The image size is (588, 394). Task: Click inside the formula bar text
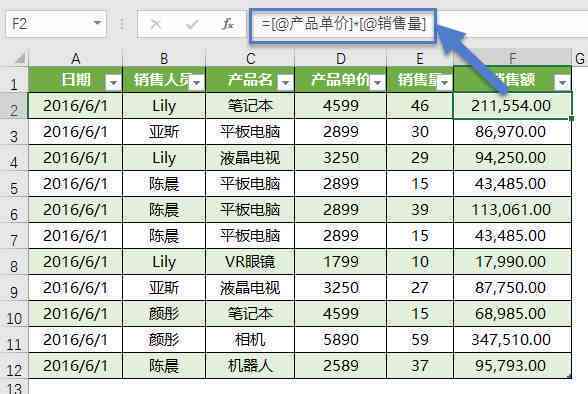(x=344, y=25)
